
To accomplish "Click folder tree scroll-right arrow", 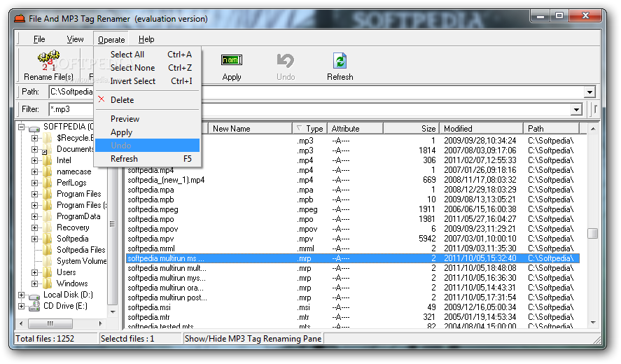I will [x=101, y=323].
